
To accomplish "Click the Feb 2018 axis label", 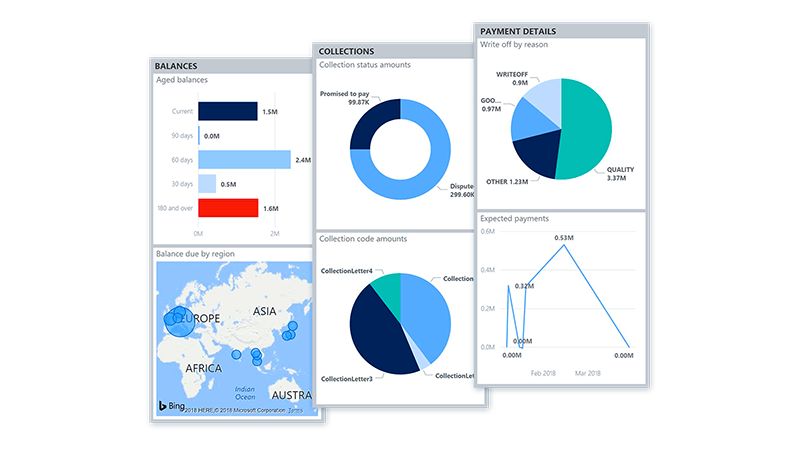I will tap(543, 373).
